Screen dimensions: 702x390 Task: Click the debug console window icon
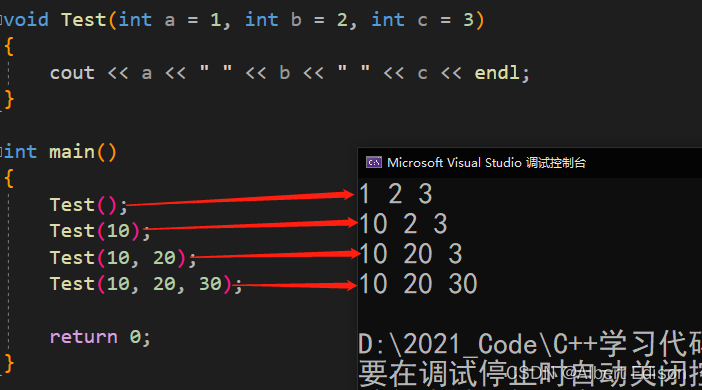374,162
